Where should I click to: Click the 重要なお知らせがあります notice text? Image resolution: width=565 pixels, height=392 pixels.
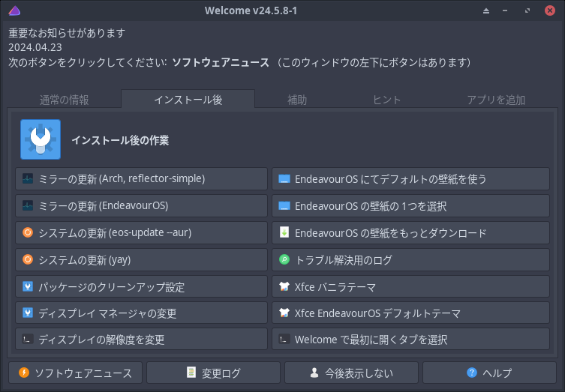point(67,33)
